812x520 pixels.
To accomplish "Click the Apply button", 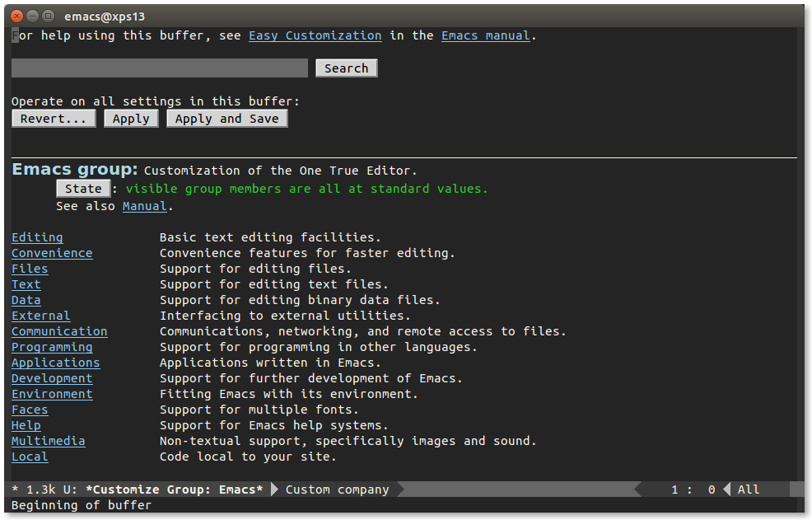I will 131,119.
